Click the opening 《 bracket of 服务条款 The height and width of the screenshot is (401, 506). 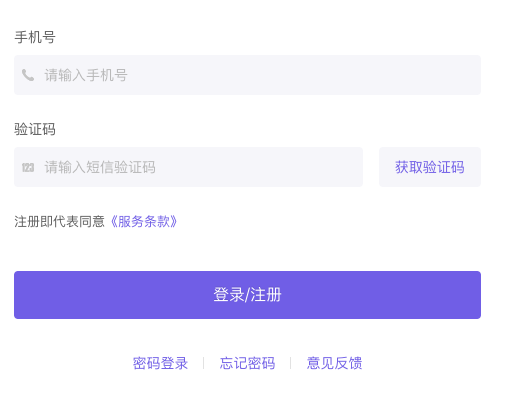(x=114, y=221)
